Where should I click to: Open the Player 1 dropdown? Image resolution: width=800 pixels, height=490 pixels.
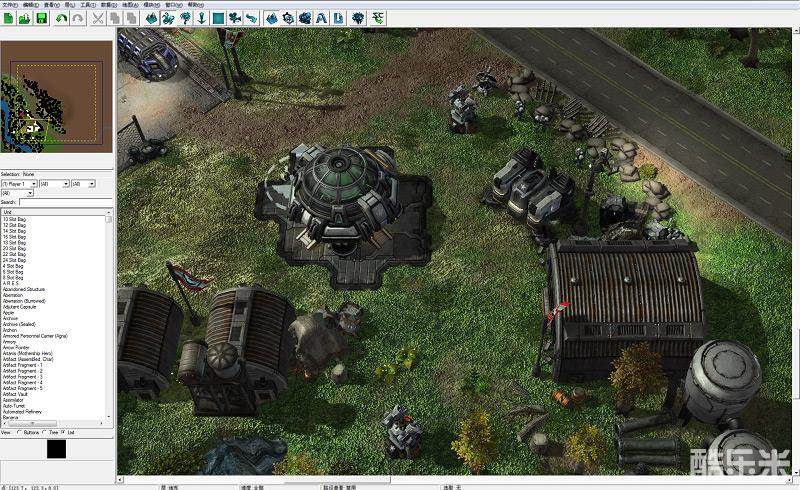click(x=18, y=184)
